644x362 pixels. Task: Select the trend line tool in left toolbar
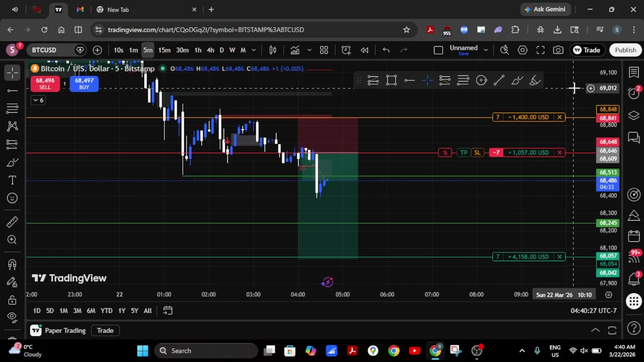tap(12, 90)
